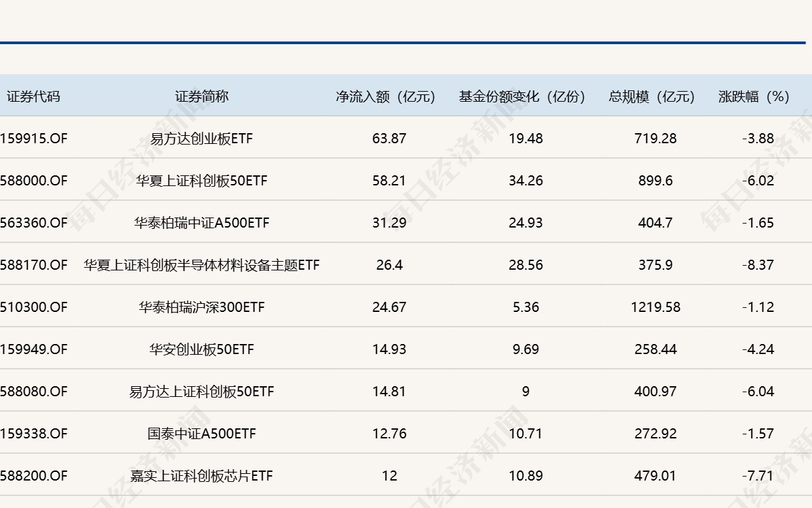Image resolution: width=812 pixels, height=508 pixels.
Task: Select change percentage -6.04
Action: tap(758, 392)
